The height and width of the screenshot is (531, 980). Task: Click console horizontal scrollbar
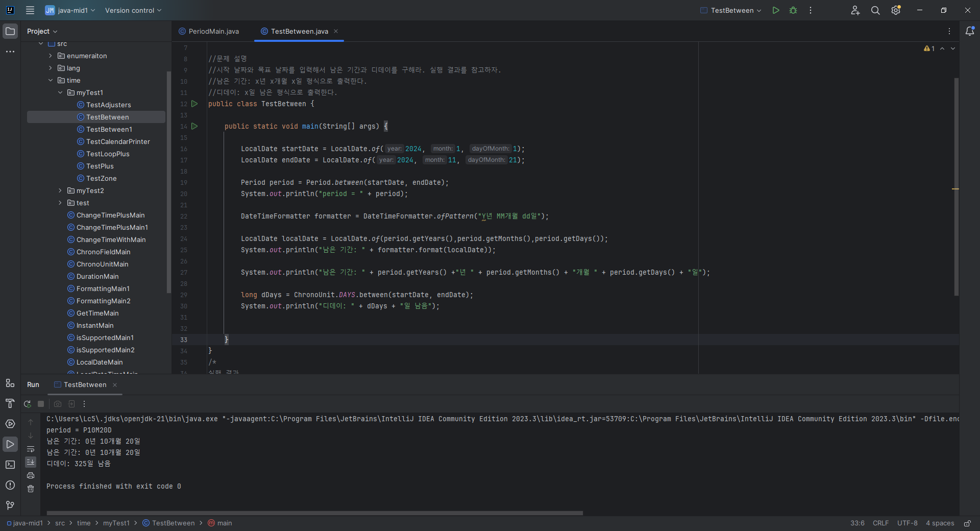pos(314,513)
